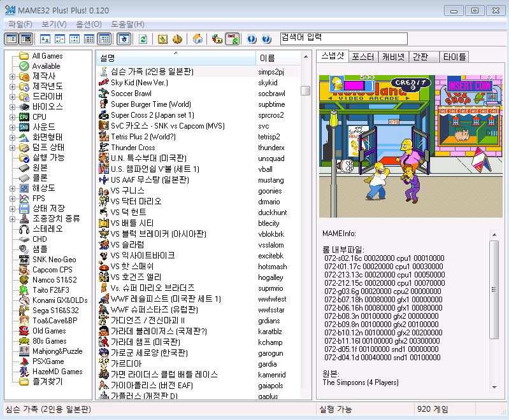The height and width of the screenshot is (420, 509).
Task: Expand the 화면형태 tree node
Action: [x=12, y=137]
